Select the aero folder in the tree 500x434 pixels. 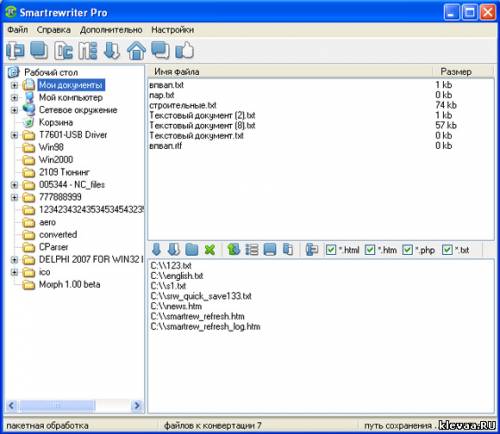(47, 222)
